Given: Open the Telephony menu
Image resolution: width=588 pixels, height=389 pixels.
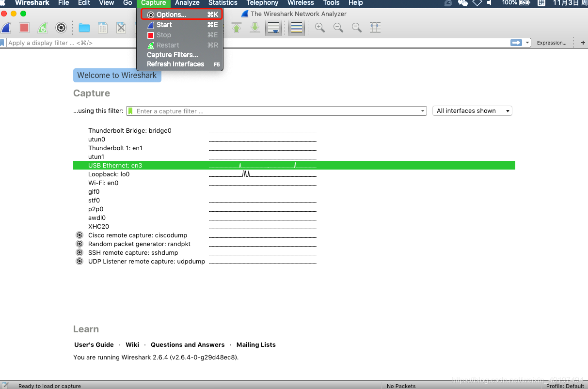Looking at the screenshot, I should [x=262, y=3].
